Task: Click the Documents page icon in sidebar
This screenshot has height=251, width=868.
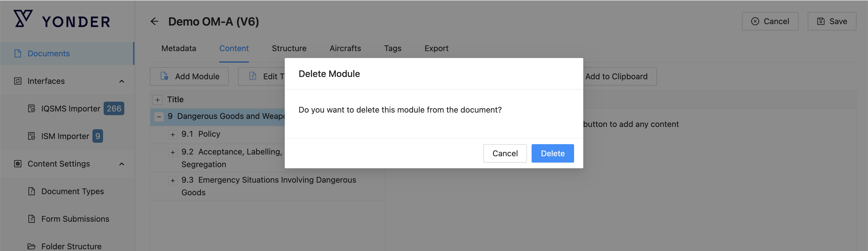Action: (18, 54)
